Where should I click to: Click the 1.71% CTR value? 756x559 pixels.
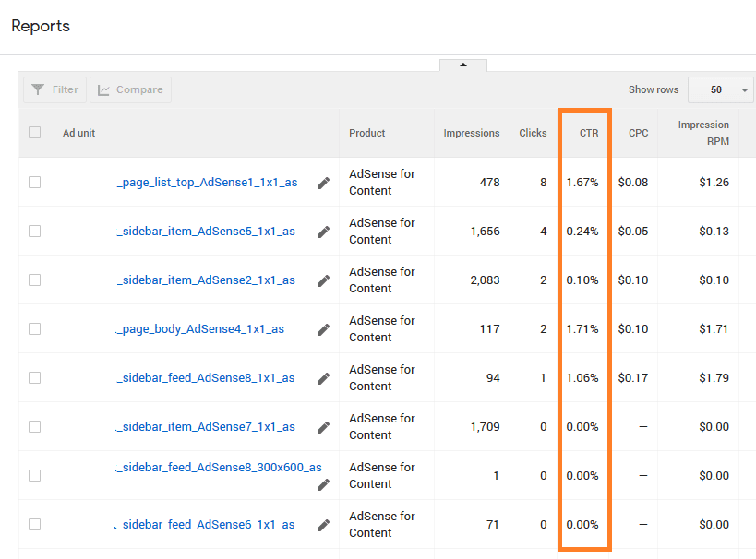[x=582, y=329]
